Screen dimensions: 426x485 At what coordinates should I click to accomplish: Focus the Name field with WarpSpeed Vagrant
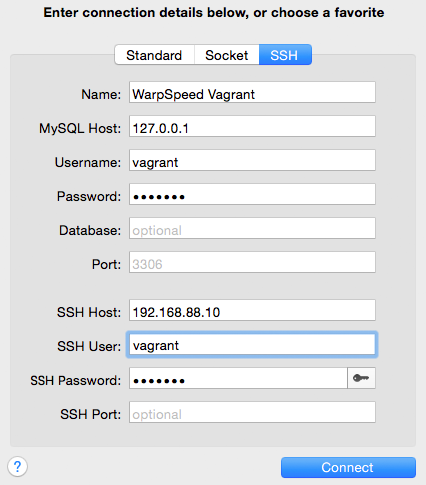[252, 92]
